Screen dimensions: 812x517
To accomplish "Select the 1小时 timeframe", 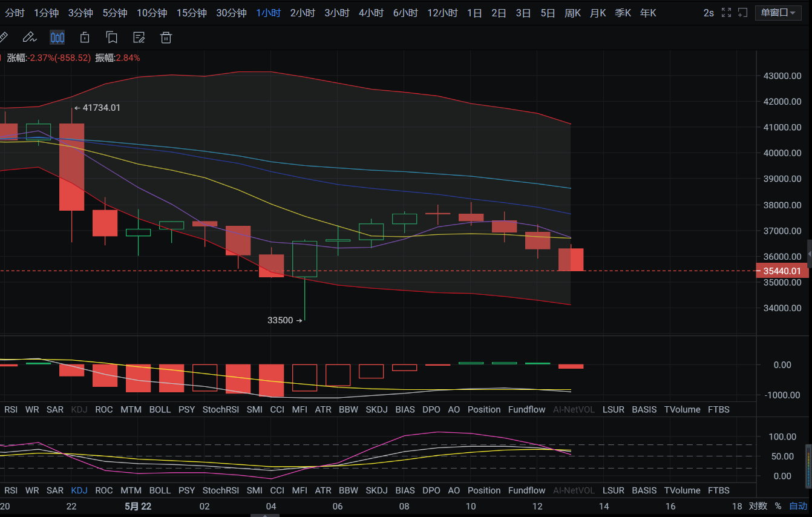I will coord(268,13).
